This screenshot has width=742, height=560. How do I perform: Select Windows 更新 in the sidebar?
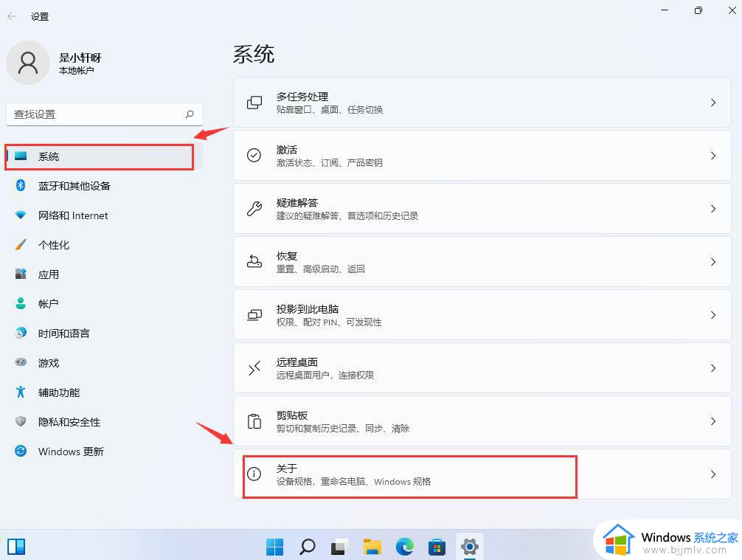[x=104, y=451]
